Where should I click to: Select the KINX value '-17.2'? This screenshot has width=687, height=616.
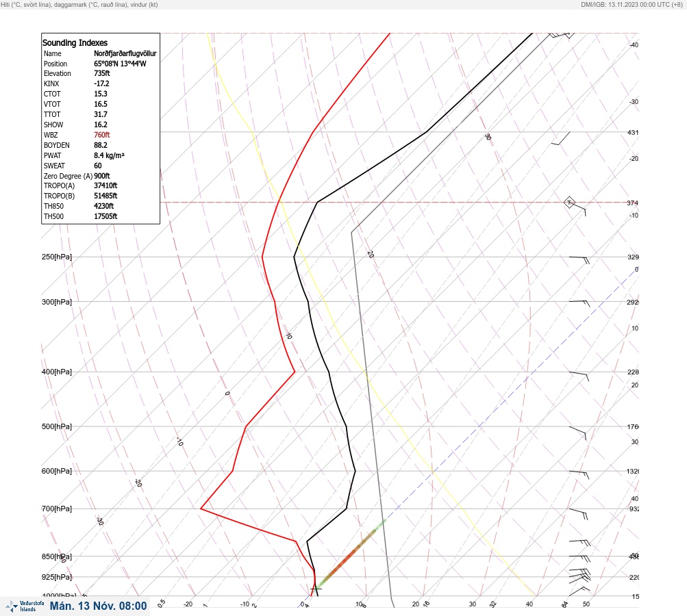[101, 84]
